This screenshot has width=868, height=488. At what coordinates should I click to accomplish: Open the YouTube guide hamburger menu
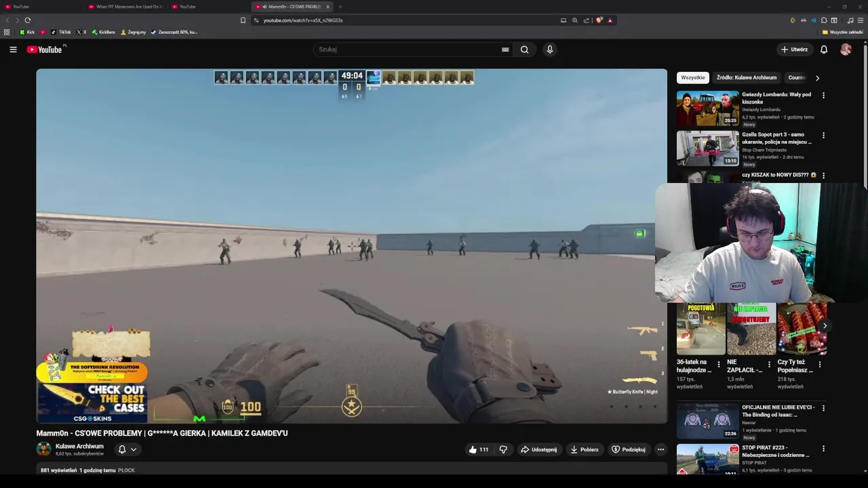pyautogui.click(x=13, y=49)
